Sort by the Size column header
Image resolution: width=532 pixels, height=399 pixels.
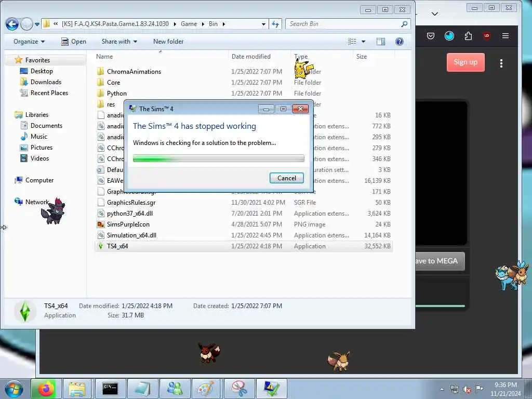[362, 57]
